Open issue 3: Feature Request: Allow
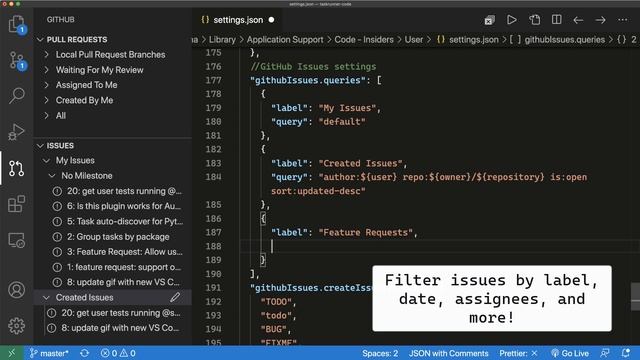Screen dimensions: 640x360 118,252
